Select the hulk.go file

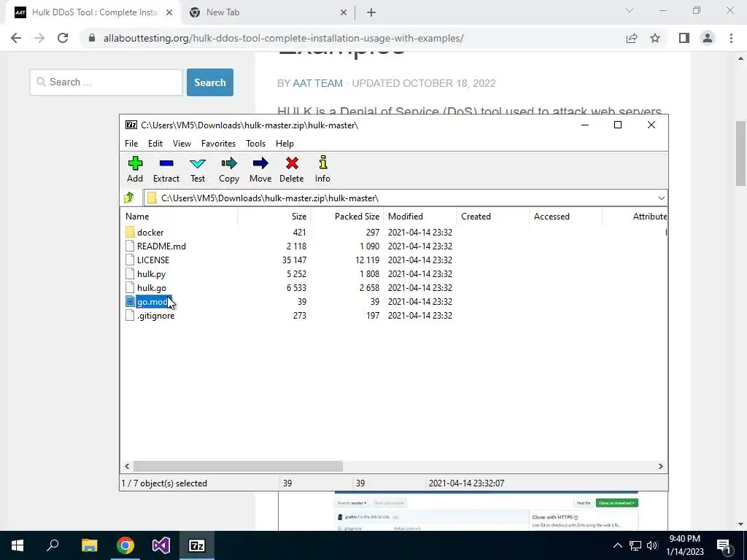[152, 287]
